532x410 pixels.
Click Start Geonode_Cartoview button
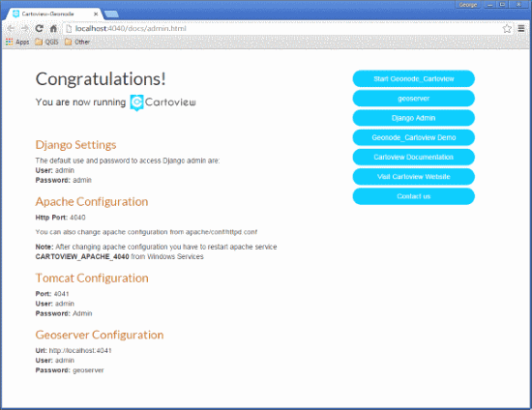coord(414,78)
